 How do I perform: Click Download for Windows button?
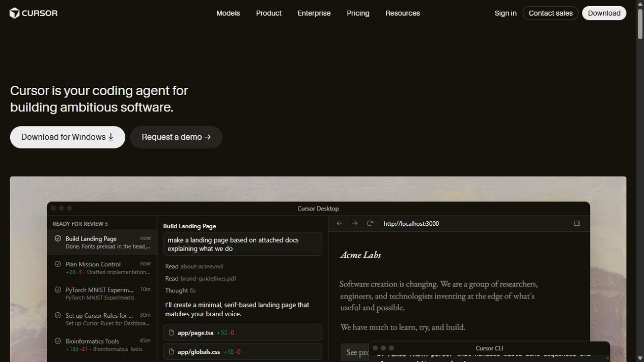[x=68, y=137]
